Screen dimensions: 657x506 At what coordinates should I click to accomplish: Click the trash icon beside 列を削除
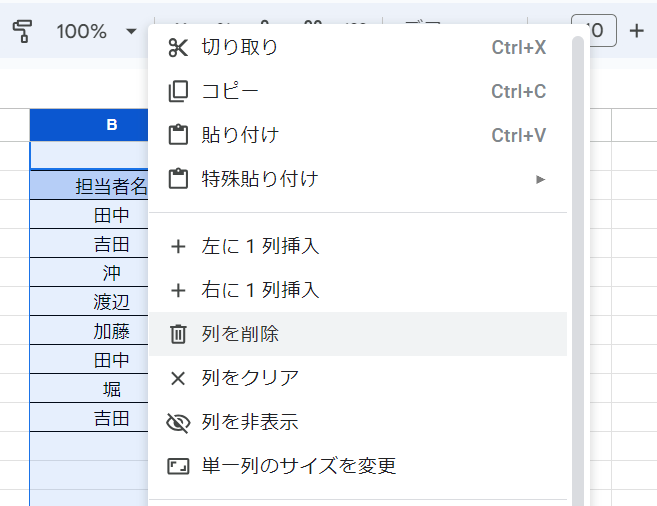tap(178, 334)
